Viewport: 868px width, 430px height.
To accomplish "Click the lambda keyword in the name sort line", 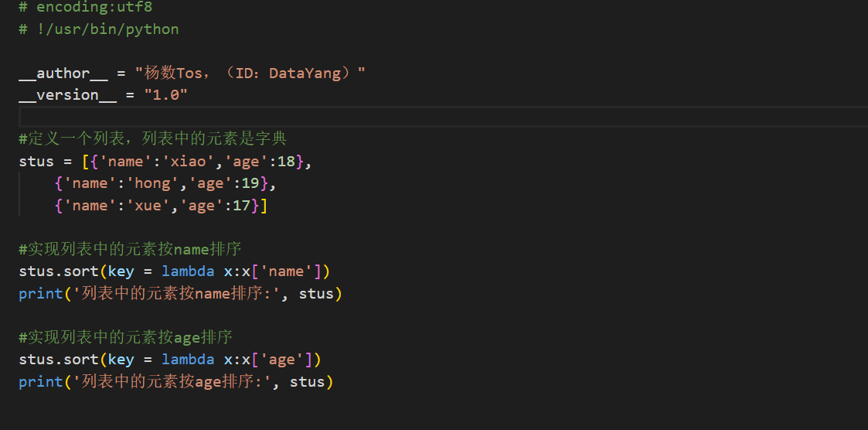I will click(x=189, y=271).
